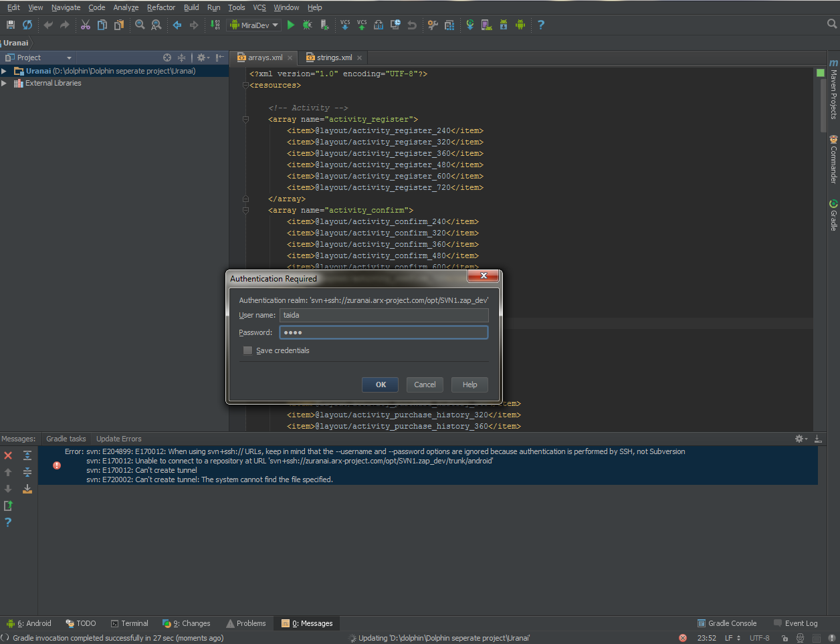Open the Refactor menu
The width and height of the screenshot is (840, 644).
point(161,7)
